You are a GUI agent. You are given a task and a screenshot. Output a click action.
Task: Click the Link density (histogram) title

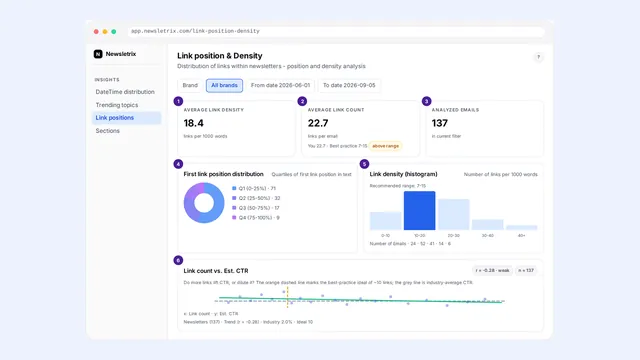tap(403, 174)
